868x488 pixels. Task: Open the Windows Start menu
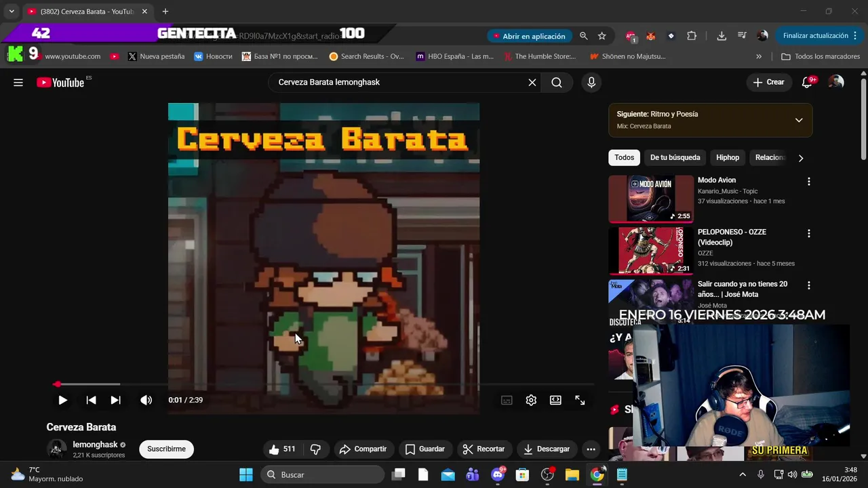(x=246, y=474)
